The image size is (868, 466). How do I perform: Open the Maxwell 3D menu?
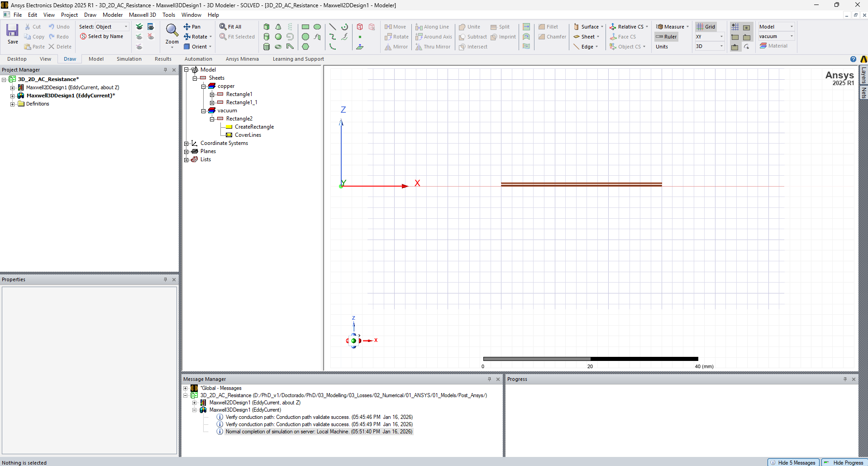pos(142,15)
